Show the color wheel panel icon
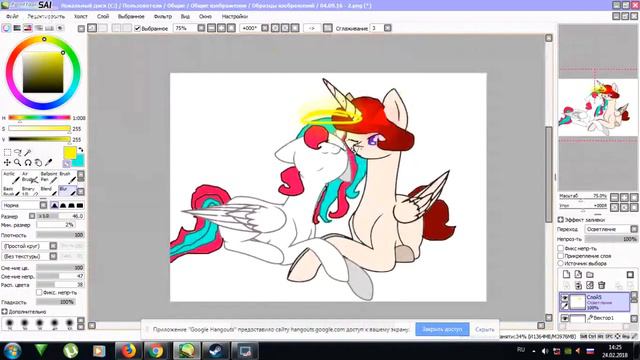640x360 pixels. [6, 28]
